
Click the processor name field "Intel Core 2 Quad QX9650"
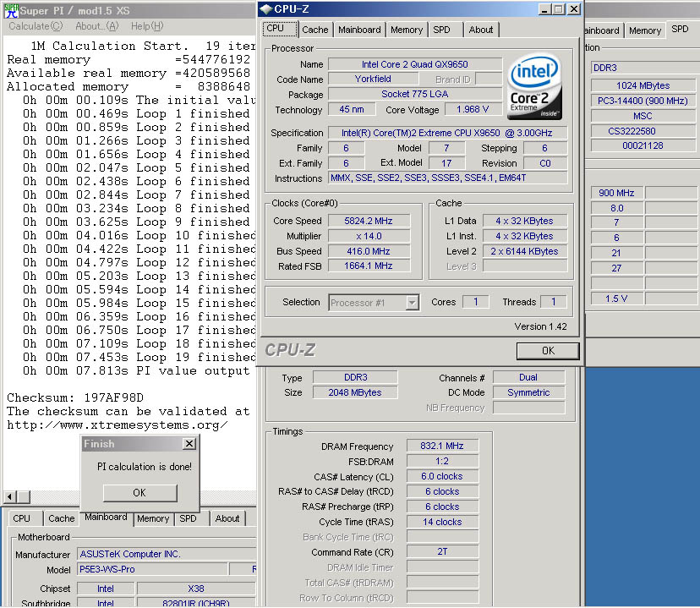(x=415, y=64)
